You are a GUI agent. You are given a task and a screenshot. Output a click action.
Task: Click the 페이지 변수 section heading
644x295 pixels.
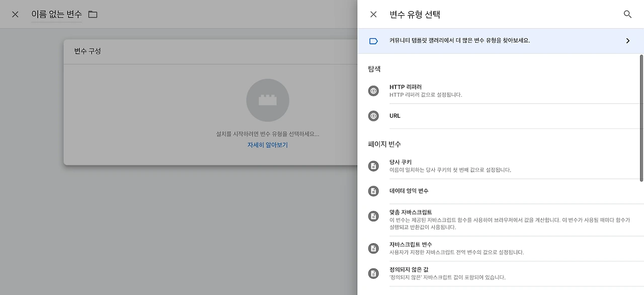pyautogui.click(x=384, y=144)
